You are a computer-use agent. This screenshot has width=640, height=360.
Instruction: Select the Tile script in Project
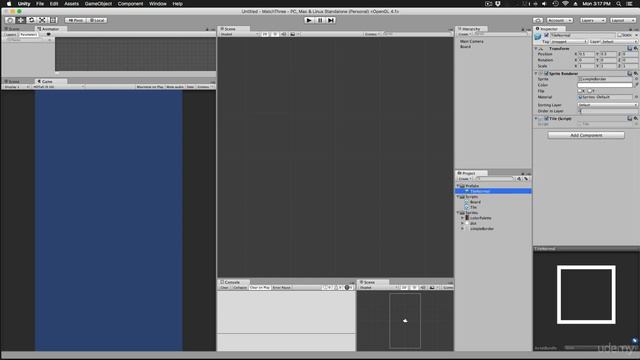[473, 207]
